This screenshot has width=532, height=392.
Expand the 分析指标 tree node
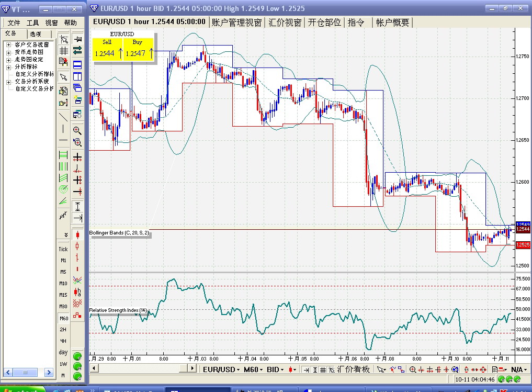tap(9, 67)
